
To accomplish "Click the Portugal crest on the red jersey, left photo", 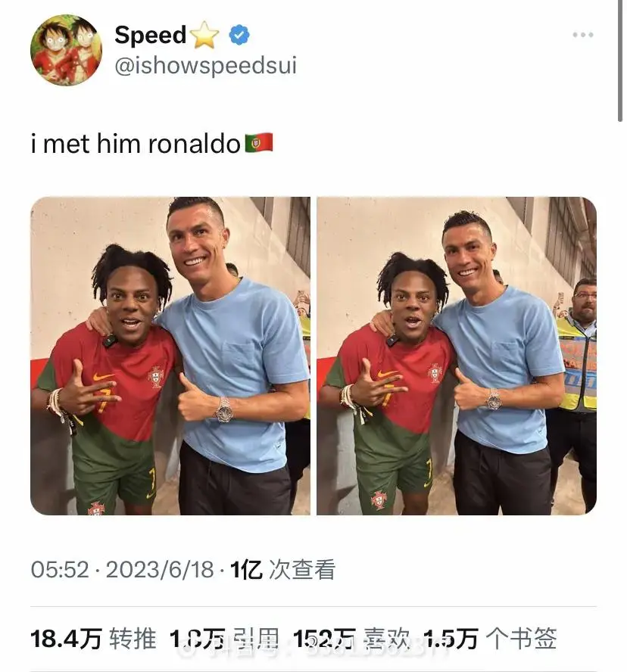I will coord(156,377).
